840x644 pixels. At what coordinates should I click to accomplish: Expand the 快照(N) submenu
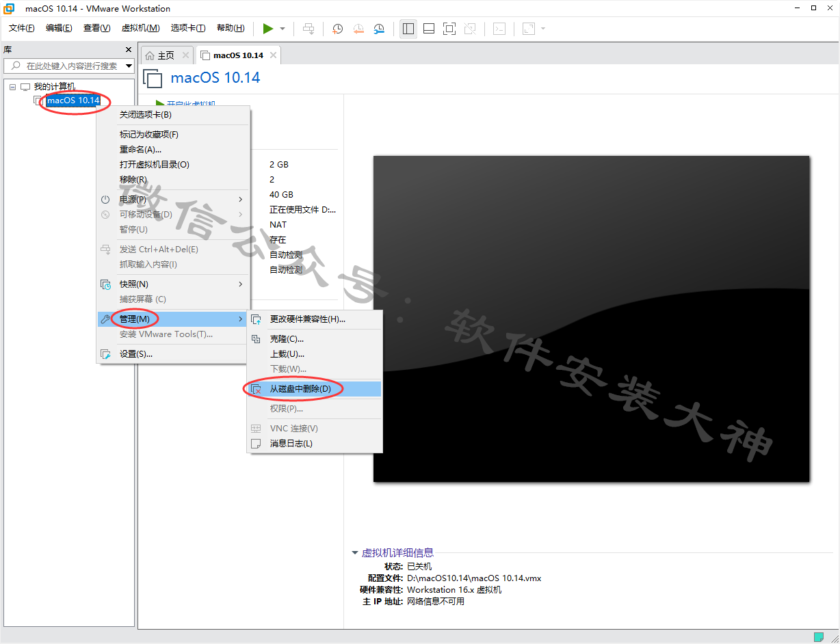[174, 284]
